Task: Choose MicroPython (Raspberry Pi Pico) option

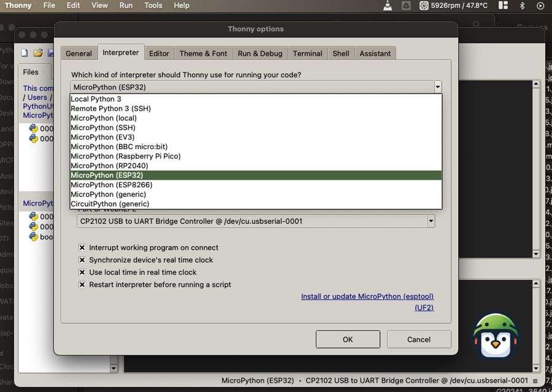Action: click(x=256, y=156)
